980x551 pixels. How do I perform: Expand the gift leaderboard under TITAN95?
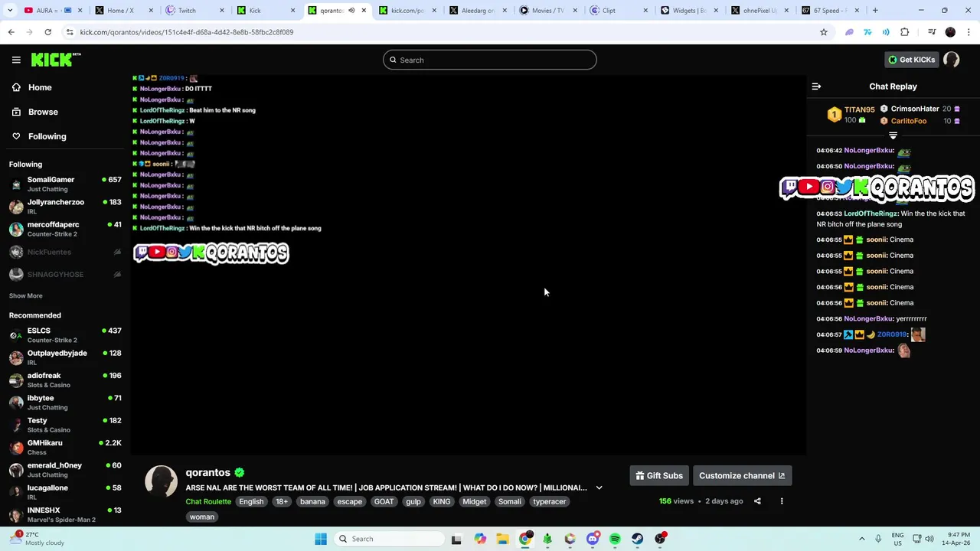(x=893, y=135)
